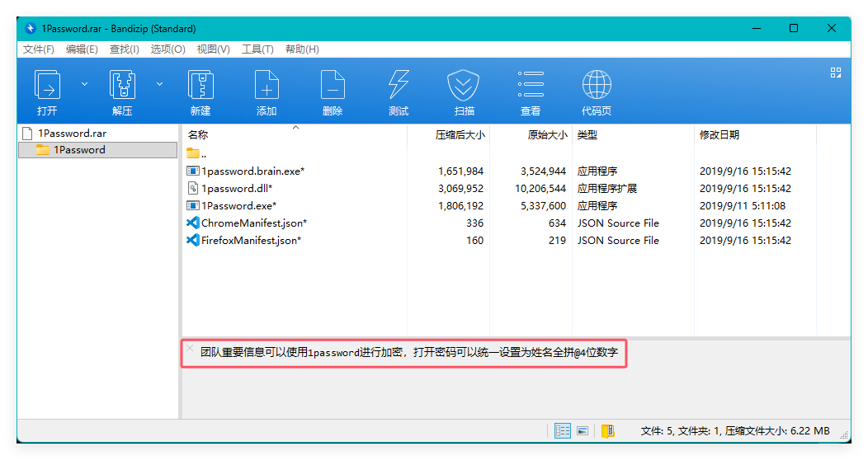Click the 打开 (Open) toolbar icon
Screen dimensions: 868x460
point(47,85)
